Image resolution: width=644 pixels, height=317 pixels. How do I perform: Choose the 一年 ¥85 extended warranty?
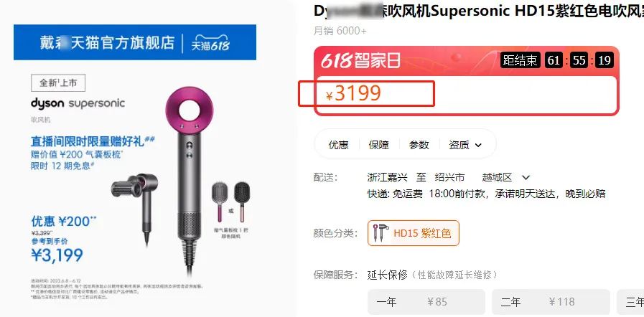pos(426,302)
